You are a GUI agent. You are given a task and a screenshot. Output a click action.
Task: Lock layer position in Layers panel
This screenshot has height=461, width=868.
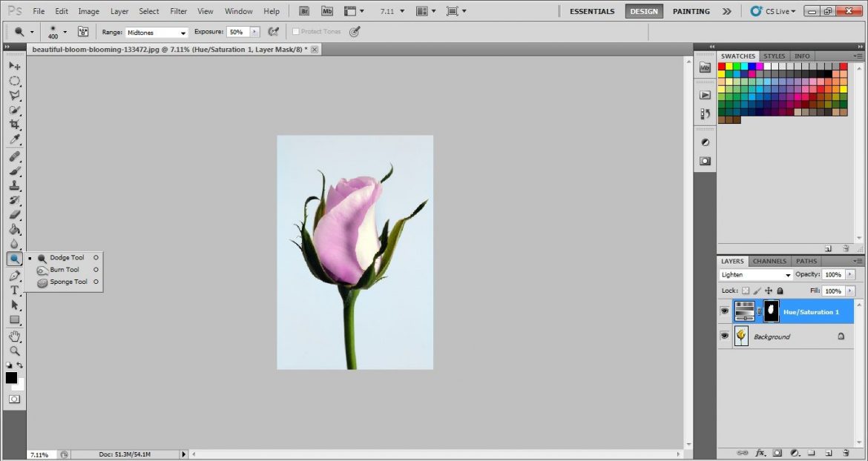(769, 291)
